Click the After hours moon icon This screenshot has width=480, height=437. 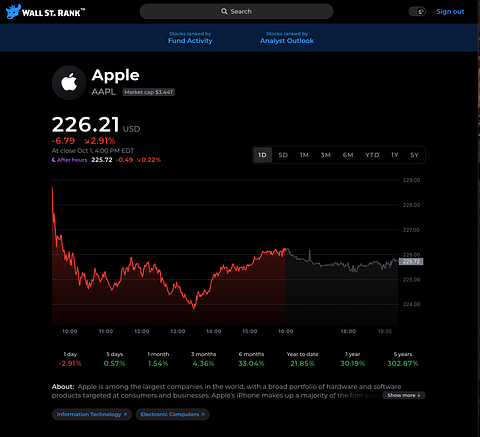point(53,160)
